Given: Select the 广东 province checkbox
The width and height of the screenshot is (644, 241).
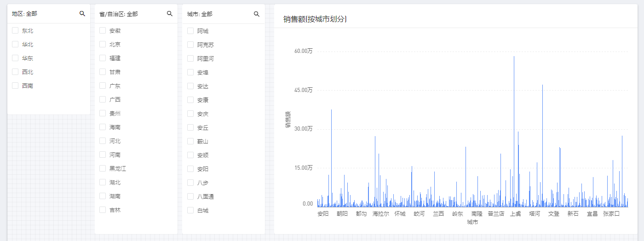Looking at the screenshot, I should (103, 86).
